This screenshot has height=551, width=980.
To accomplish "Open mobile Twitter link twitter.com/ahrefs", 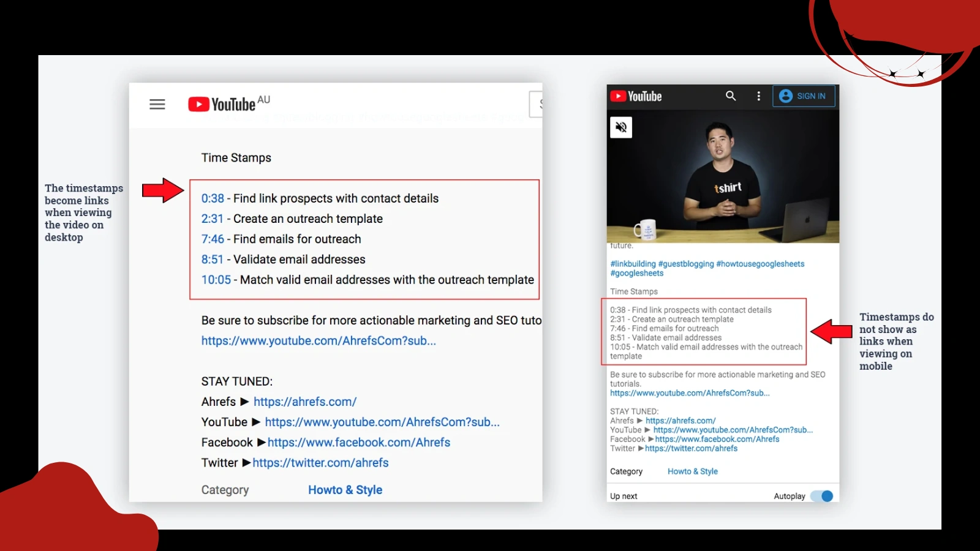I will tap(691, 448).
